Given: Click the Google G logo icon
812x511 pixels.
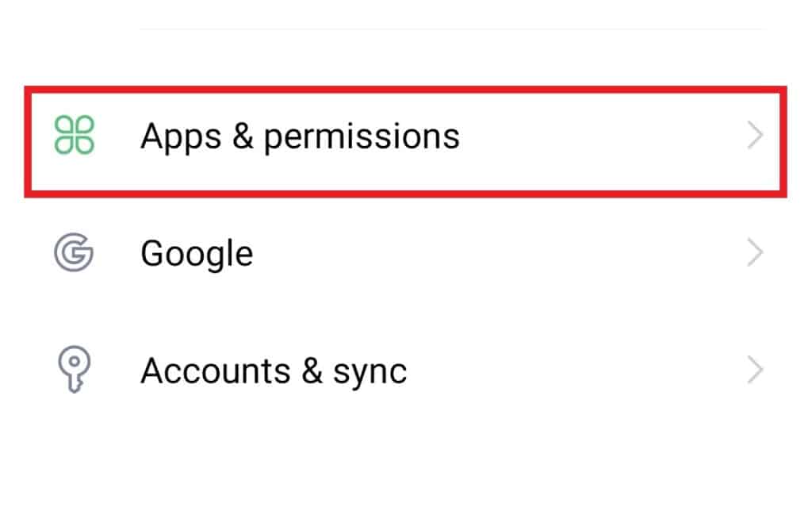Looking at the screenshot, I should coord(74,252).
